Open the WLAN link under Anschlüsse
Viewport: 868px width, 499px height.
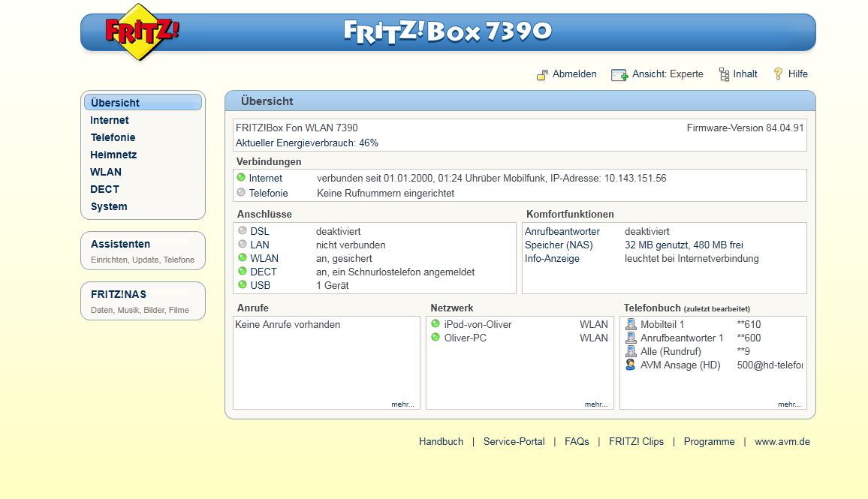pos(264,258)
